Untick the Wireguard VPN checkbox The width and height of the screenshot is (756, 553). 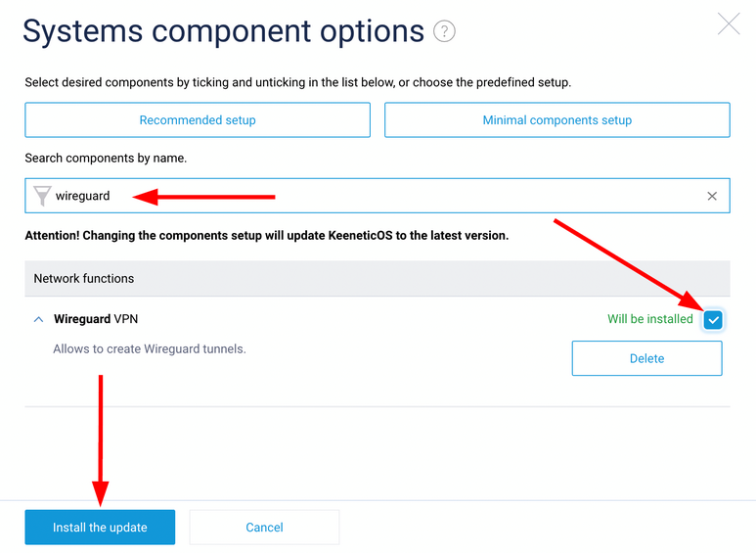(x=713, y=319)
